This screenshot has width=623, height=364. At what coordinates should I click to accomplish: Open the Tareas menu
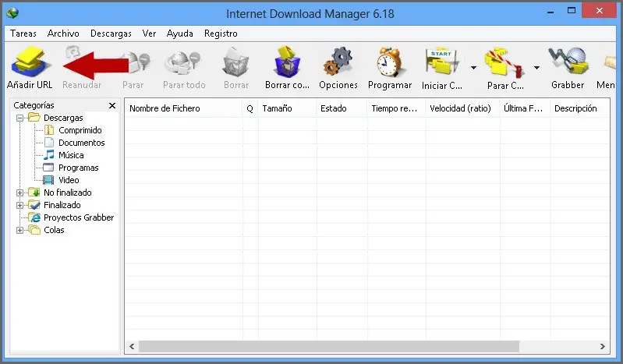coord(23,34)
